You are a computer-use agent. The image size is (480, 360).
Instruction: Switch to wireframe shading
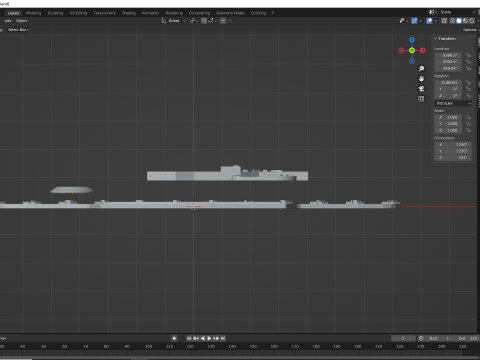tap(452, 21)
